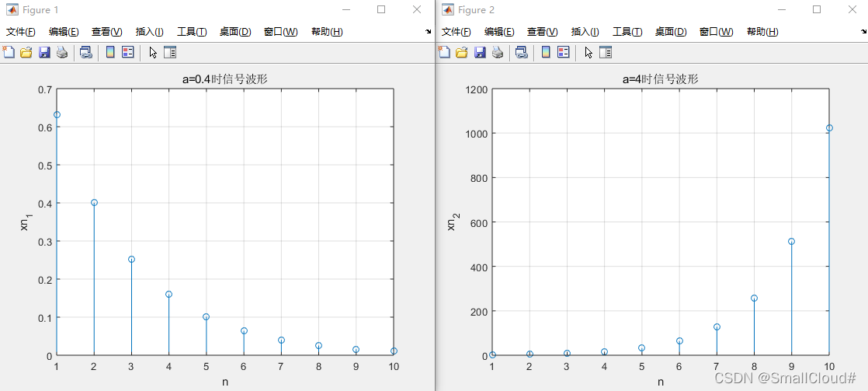Viewport: 868px width, 391px height.
Task: Open Property Inspector in Figure 1
Action: point(171,53)
